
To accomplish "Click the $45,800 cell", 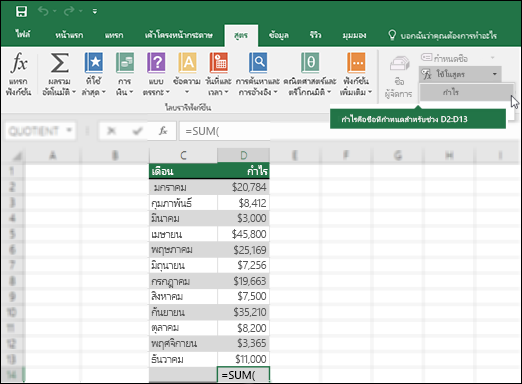I will [243, 234].
